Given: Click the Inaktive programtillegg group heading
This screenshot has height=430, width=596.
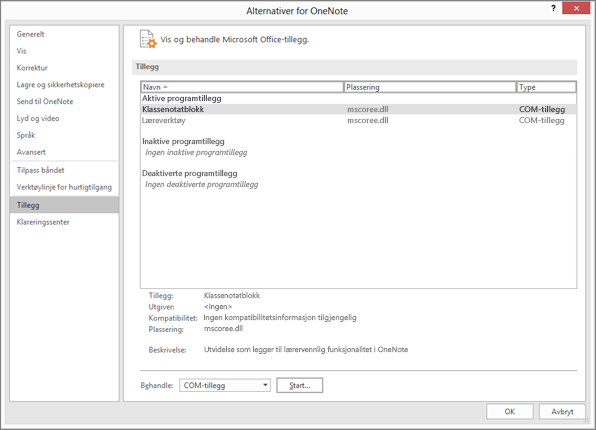Looking at the screenshot, I should click(183, 141).
